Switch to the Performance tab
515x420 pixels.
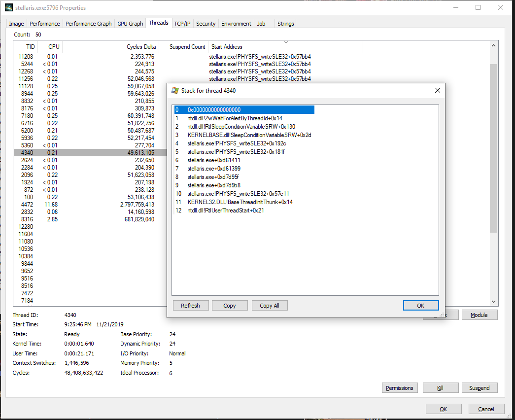(x=45, y=24)
